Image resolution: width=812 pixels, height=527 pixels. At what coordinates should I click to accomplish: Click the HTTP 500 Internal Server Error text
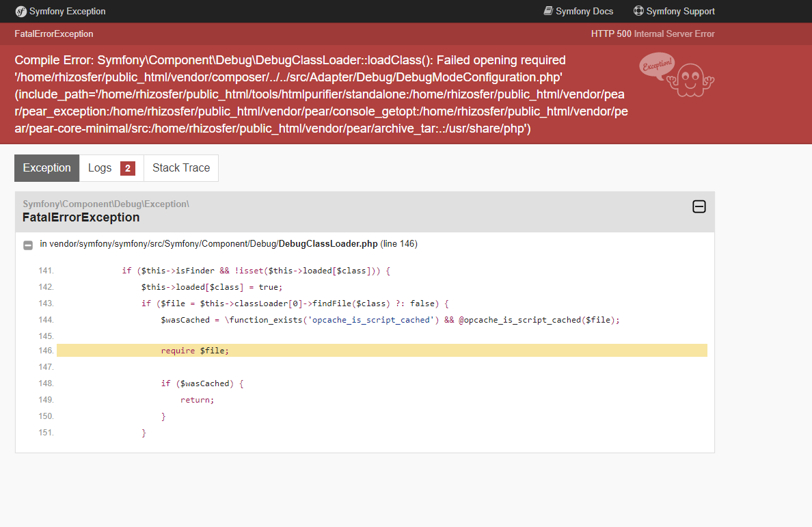pyautogui.click(x=653, y=33)
